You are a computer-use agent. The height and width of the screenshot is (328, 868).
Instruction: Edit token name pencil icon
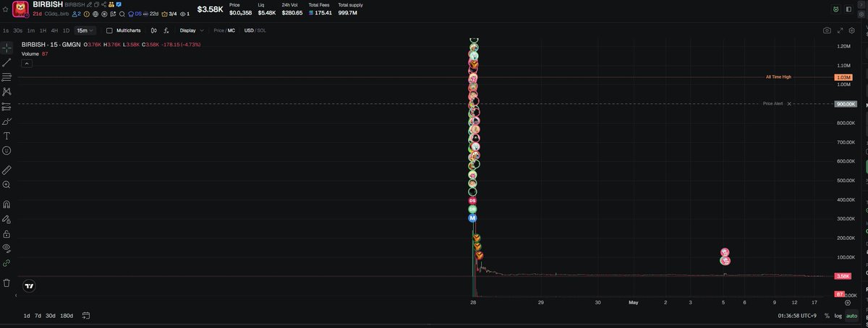[x=89, y=4]
